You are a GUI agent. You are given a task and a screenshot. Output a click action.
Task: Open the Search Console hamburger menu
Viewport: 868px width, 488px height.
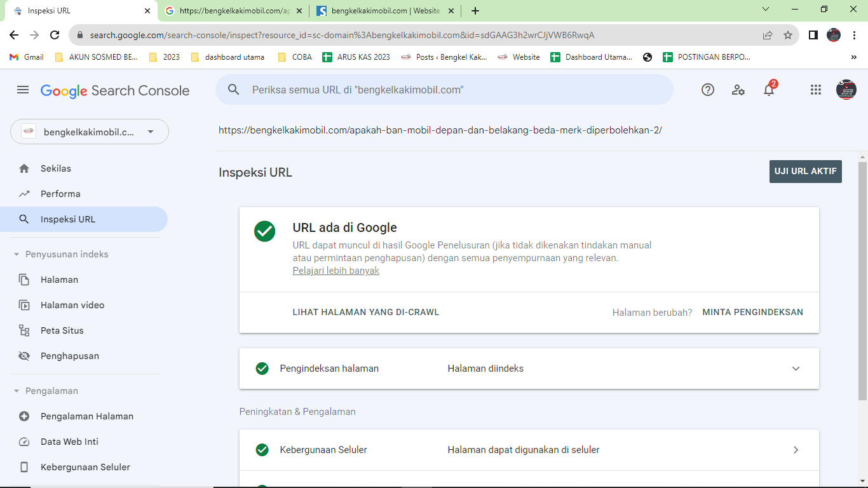[23, 90]
